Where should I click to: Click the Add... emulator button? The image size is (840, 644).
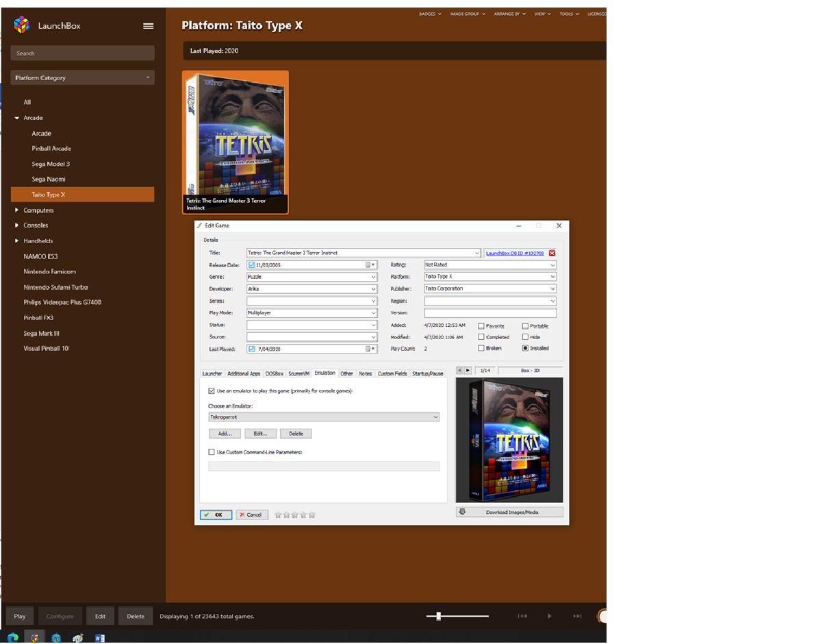pyautogui.click(x=225, y=434)
